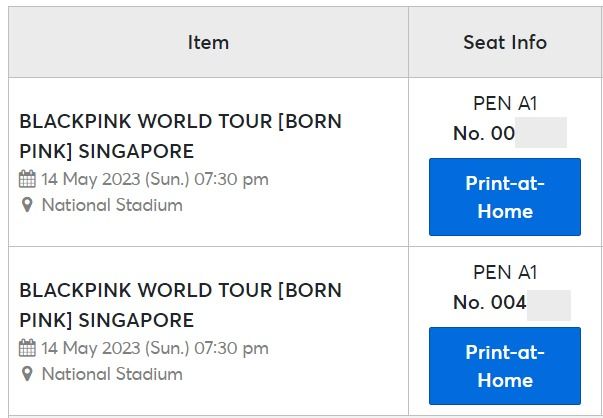This screenshot has height=418, width=603.
Task: Click the 14 May 2023 date in the first row
Action: tap(156, 180)
